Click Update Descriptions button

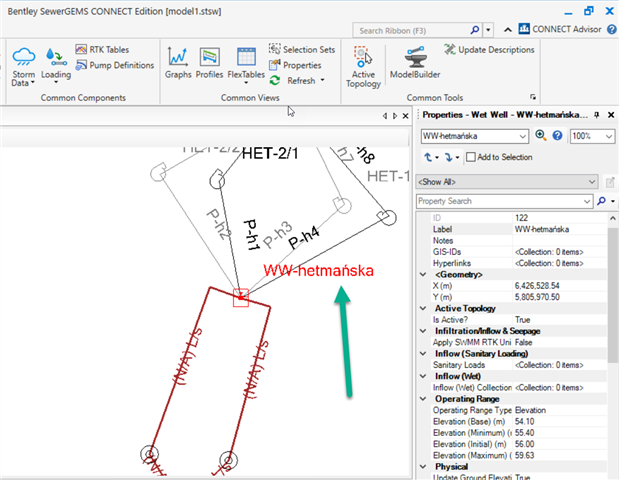490,49
